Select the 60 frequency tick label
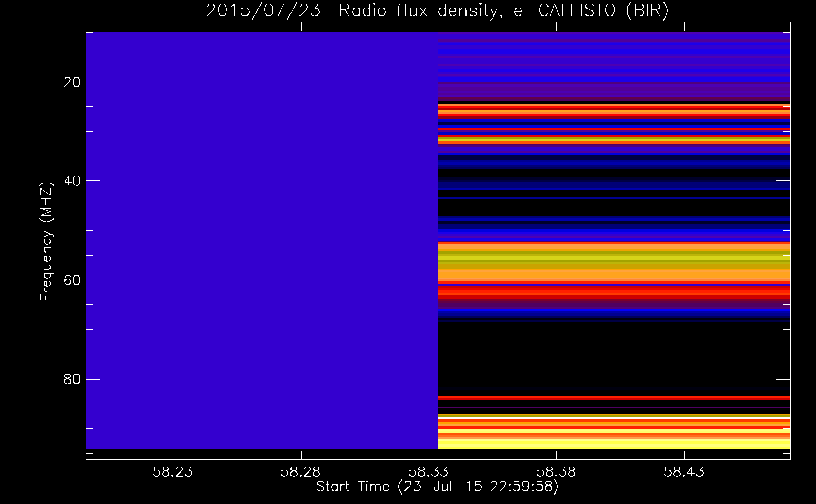 (73, 280)
